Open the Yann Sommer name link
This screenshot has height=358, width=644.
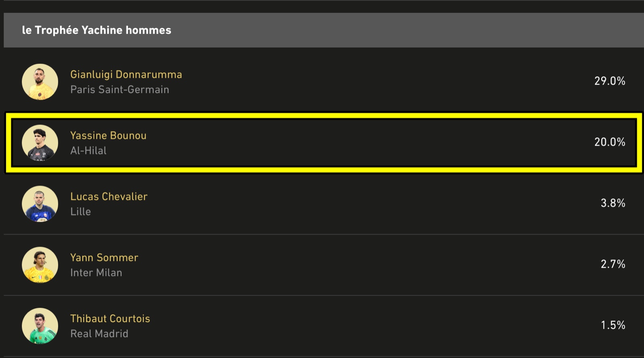[104, 257]
